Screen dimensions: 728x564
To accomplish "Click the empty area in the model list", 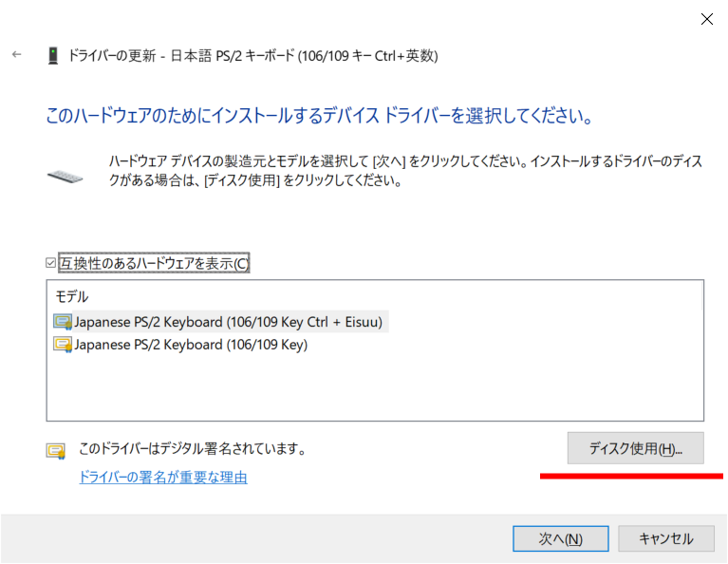I will tap(375, 389).
